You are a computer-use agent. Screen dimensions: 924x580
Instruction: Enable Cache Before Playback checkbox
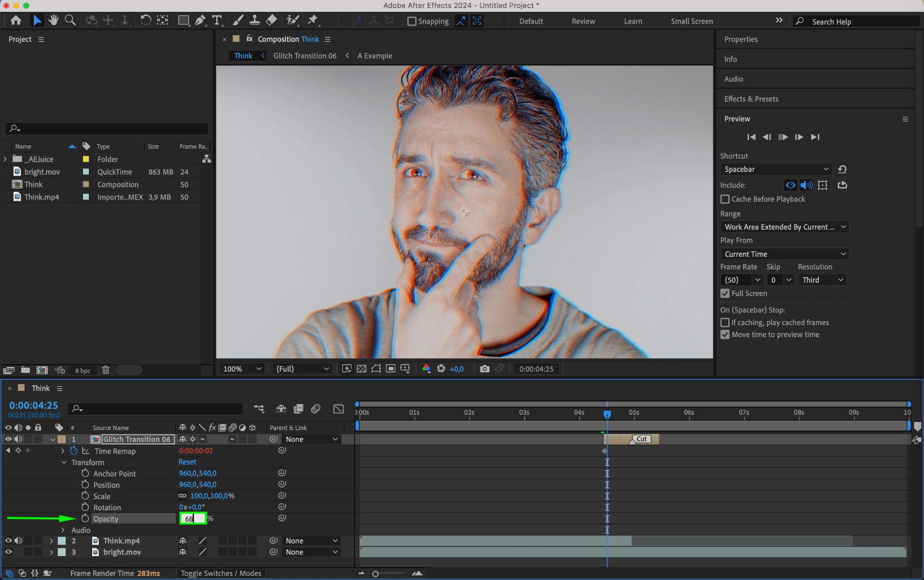click(725, 199)
